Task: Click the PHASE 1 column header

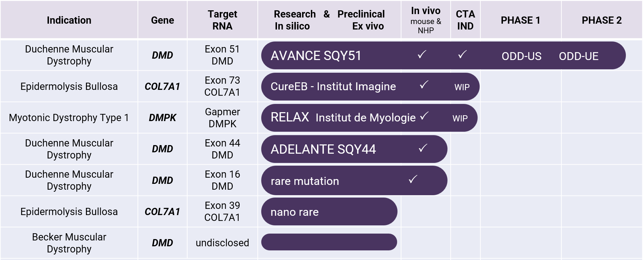Action: (521, 20)
